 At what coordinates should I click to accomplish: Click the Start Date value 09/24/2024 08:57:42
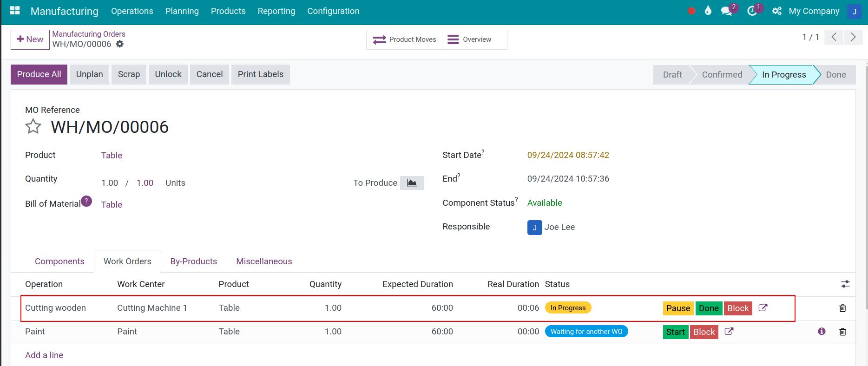(x=568, y=155)
